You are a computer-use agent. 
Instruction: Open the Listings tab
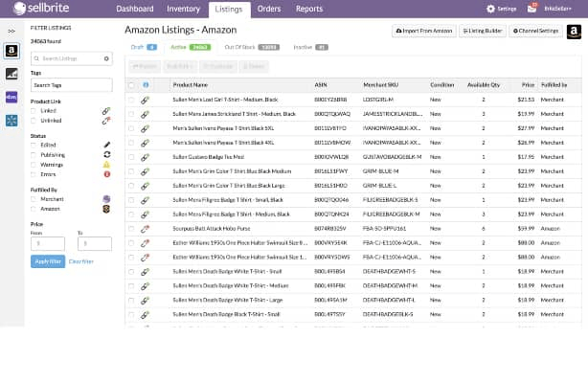229,10
